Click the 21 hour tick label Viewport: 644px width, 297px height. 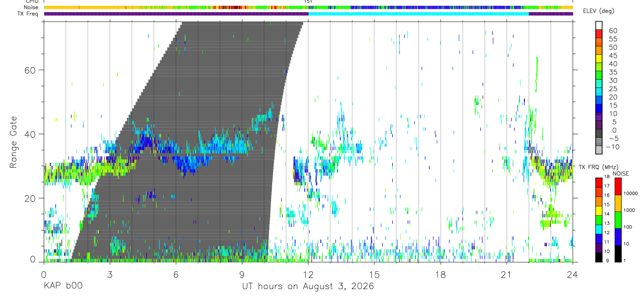(x=507, y=274)
